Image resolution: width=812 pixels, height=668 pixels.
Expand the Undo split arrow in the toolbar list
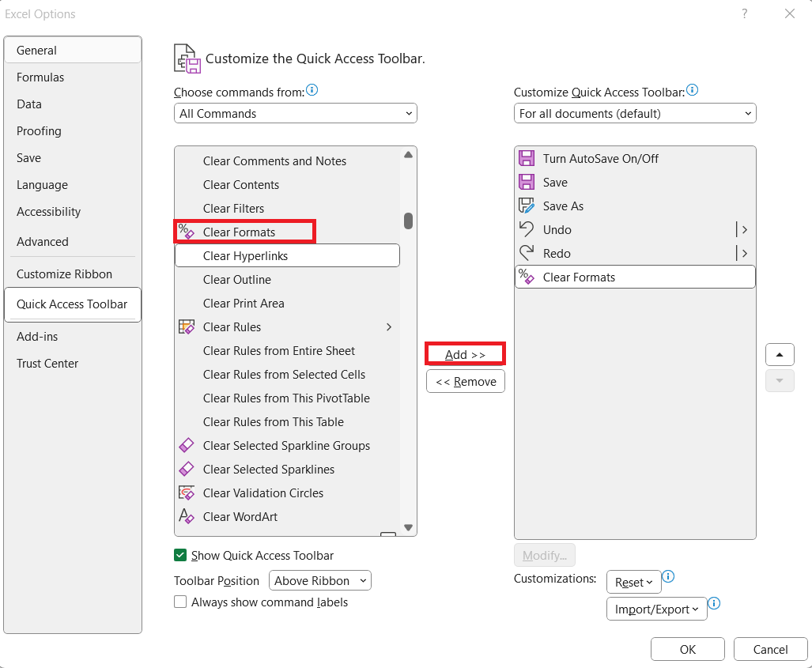(x=745, y=229)
